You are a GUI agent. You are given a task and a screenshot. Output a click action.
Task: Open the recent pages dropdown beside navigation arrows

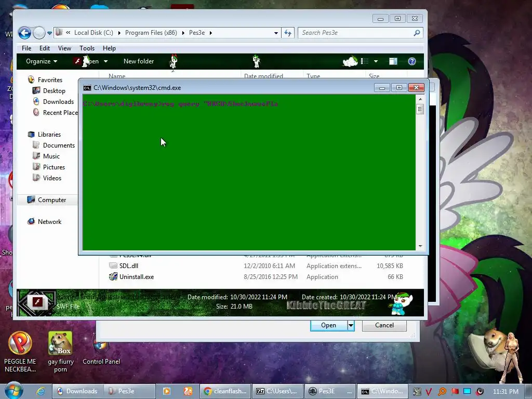[x=49, y=33]
